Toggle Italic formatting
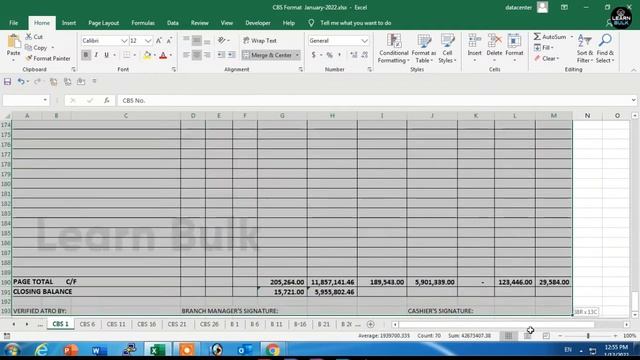The width and height of the screenshot is (640, 360). pos(96,55)
